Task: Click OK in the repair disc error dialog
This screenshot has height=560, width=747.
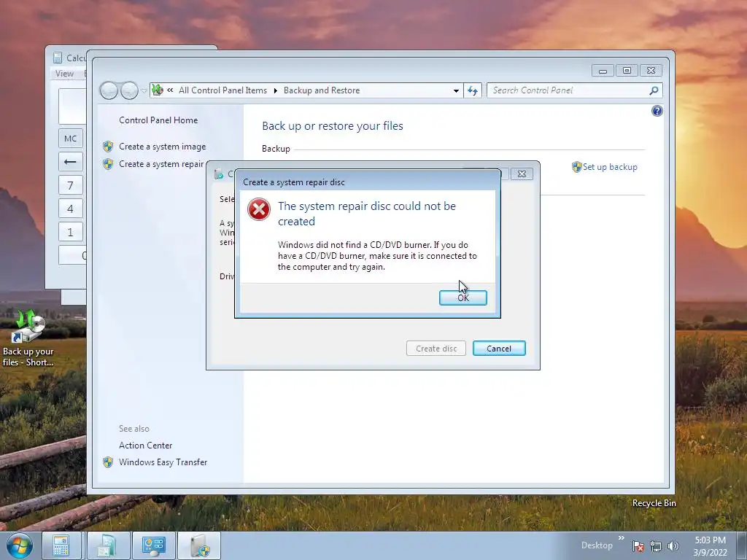Action: pos(462,297)
